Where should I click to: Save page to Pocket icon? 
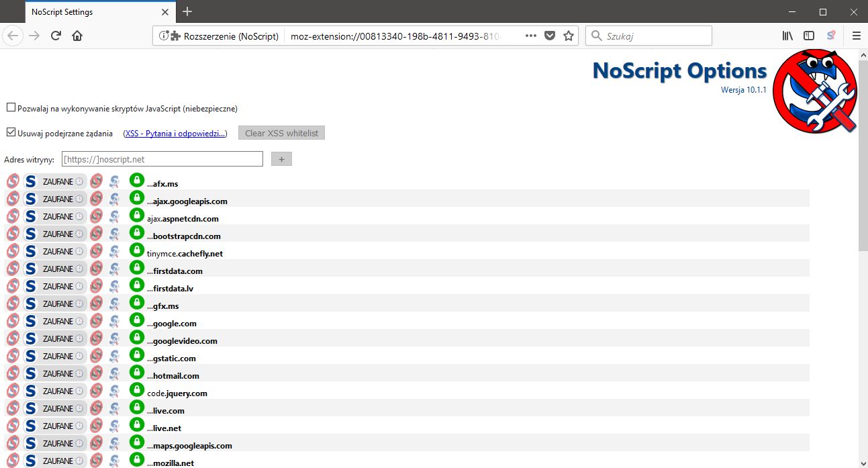point(550,36)
